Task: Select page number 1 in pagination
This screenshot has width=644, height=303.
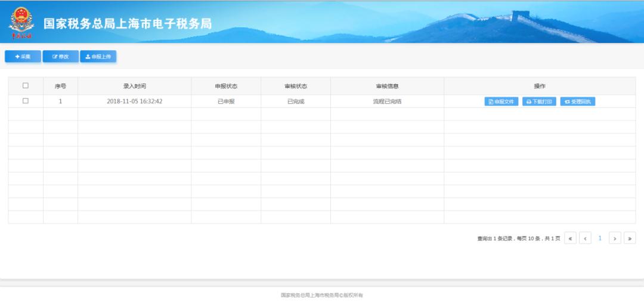Action: [600, 238]
